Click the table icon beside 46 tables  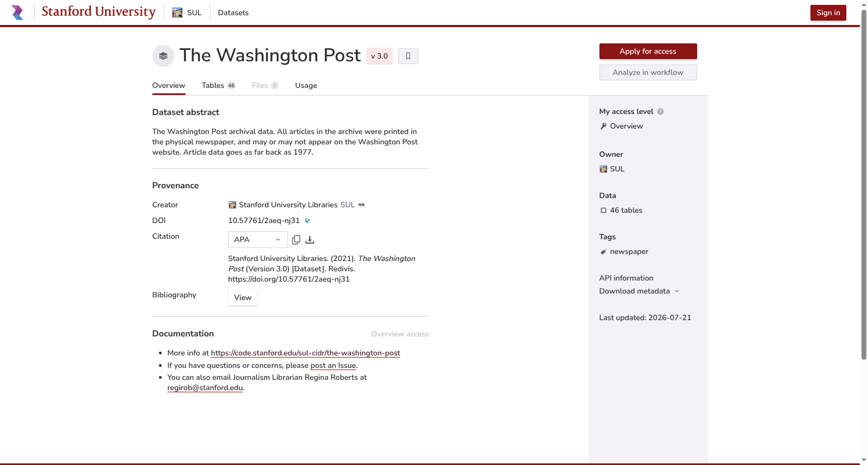[x=603, y=210]
